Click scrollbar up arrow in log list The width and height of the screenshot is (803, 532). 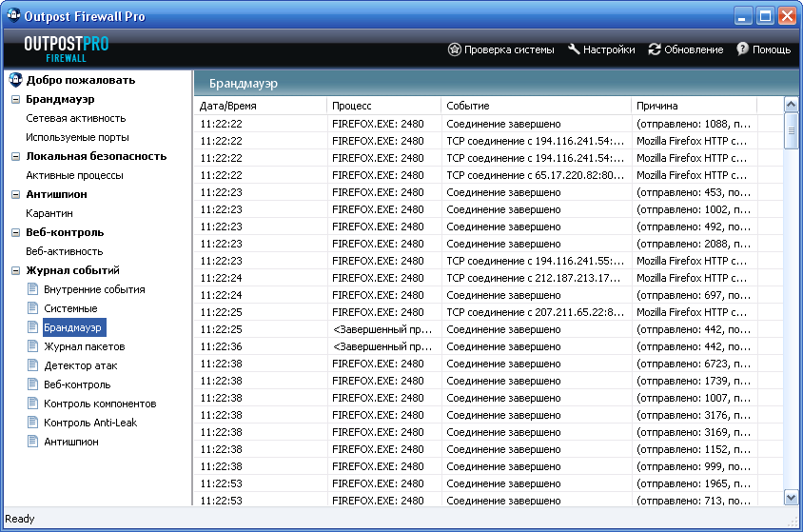point(791,105)
